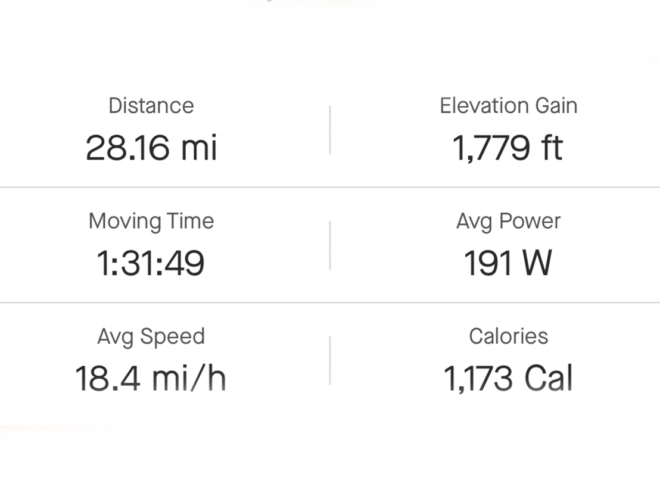Click the 'ft' unit next to 1,779

pyautogui.click(x=552, y=148)
